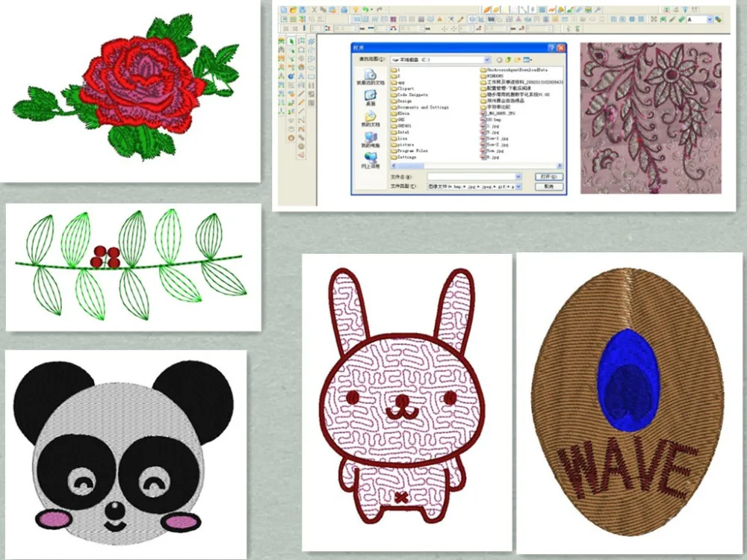Image resolution: width=747 pixels, height=560 pixels.
Task: Click the Redo arrow icon
Action: point(379,10)
